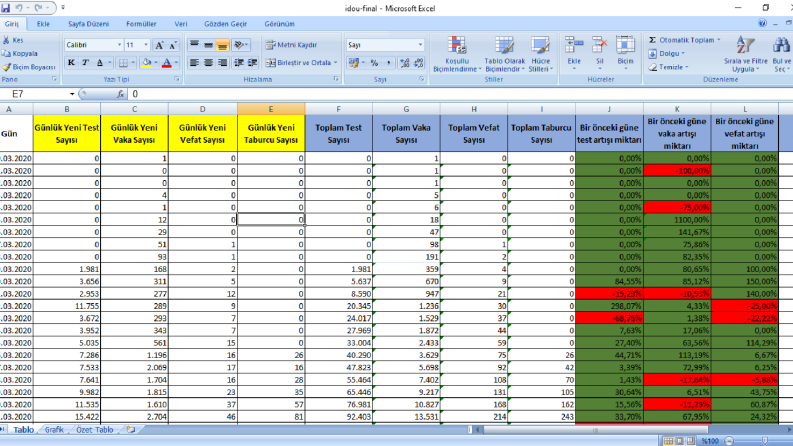The width and height of the screenshot is (793, 446).
Task: Align text left
Action: point(194,63)
